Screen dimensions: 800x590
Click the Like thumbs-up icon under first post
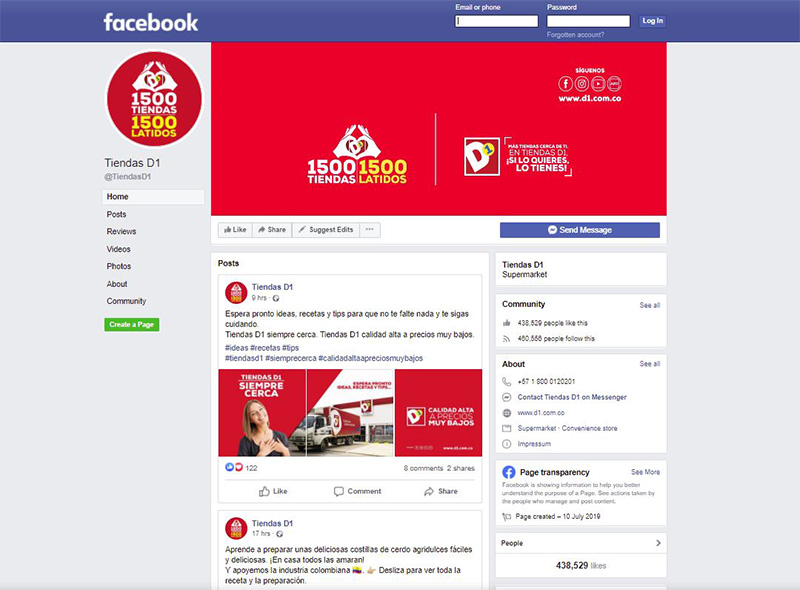pyautogui.click(x=264, y=491)
